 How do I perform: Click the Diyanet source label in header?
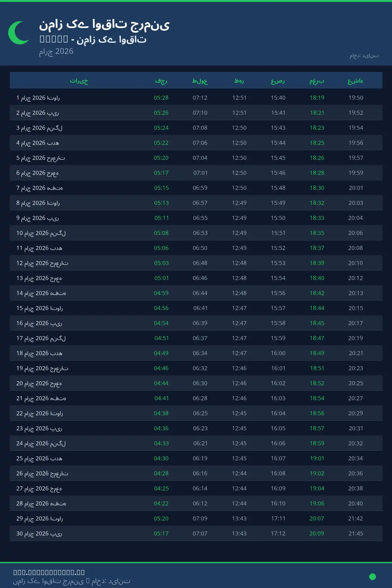pos(364,56)
